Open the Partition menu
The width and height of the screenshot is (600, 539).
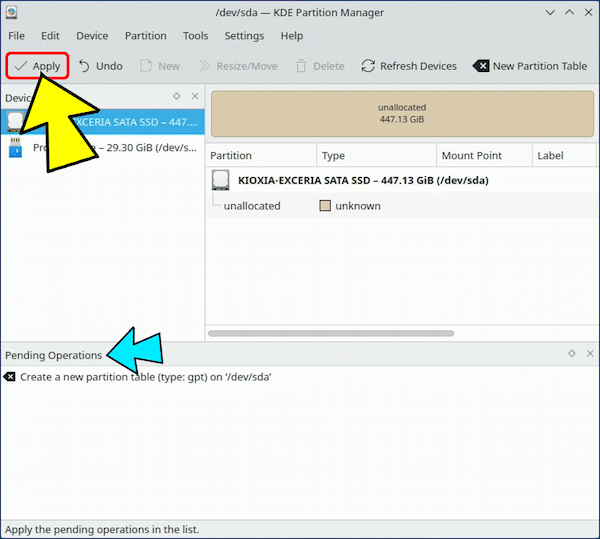[x=145, y=36]
